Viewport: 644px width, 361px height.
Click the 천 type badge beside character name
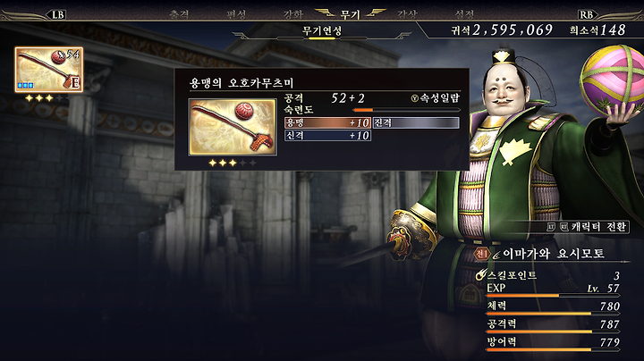(x=482, y=254)
